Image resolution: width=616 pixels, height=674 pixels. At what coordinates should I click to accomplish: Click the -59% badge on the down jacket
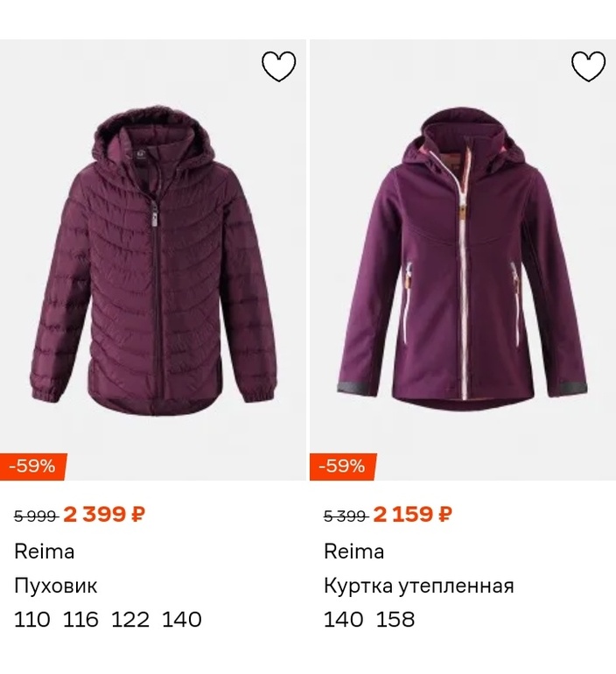pyautogui.click(x=33, y=467)
